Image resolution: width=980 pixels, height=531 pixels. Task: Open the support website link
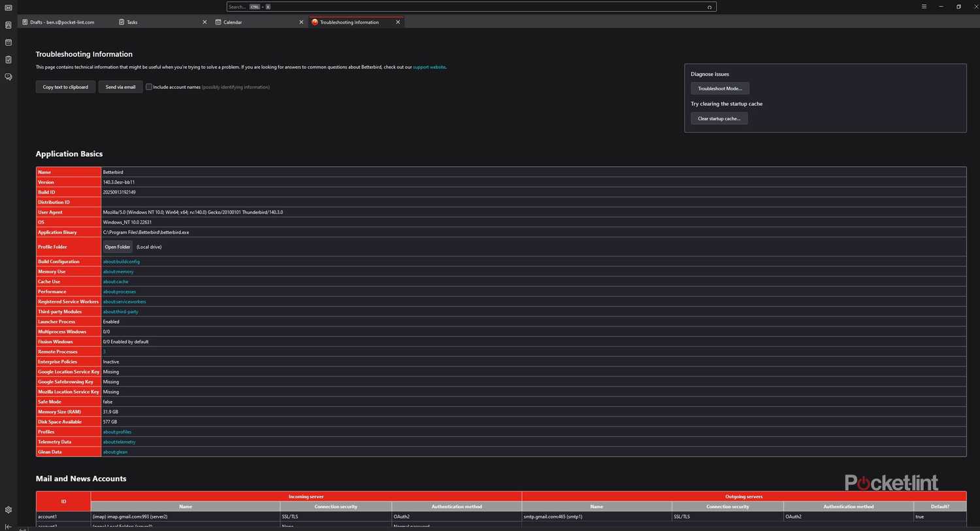429,67
